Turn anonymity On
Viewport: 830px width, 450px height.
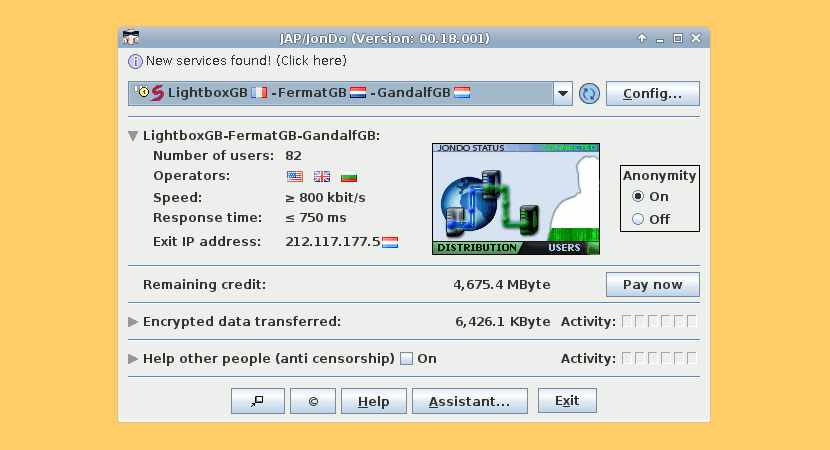tap(638, 196)
